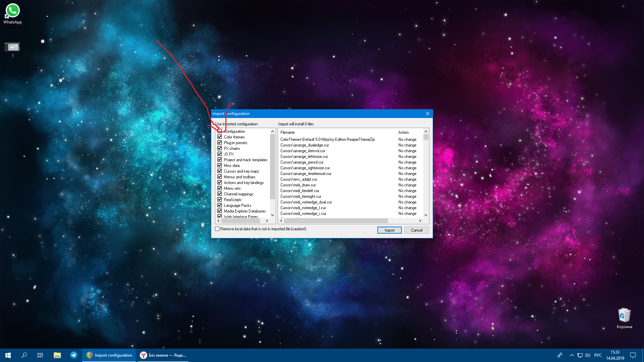The height and width of the screenshot is (362, 644).
Task: Open taskbar search magnifier
Action: tap(24, 355)
